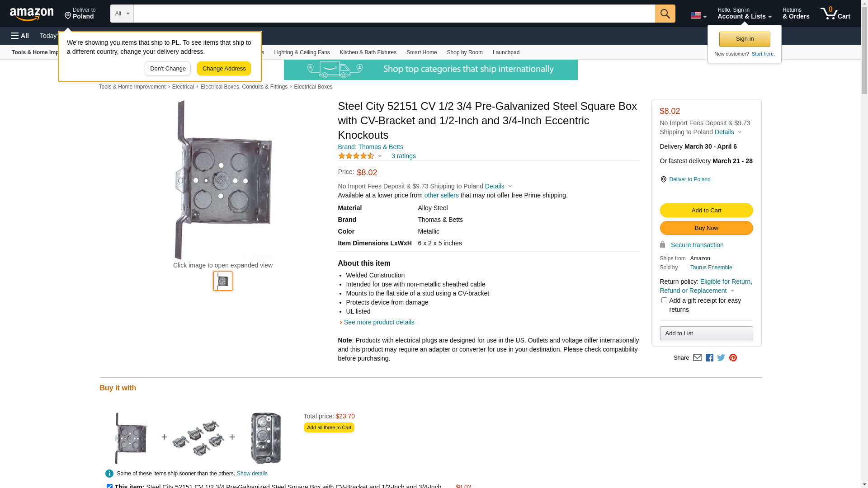Tick the gift receipt checkbox
This screenshot has height=488, width=868.
click(x=664, y=300)
